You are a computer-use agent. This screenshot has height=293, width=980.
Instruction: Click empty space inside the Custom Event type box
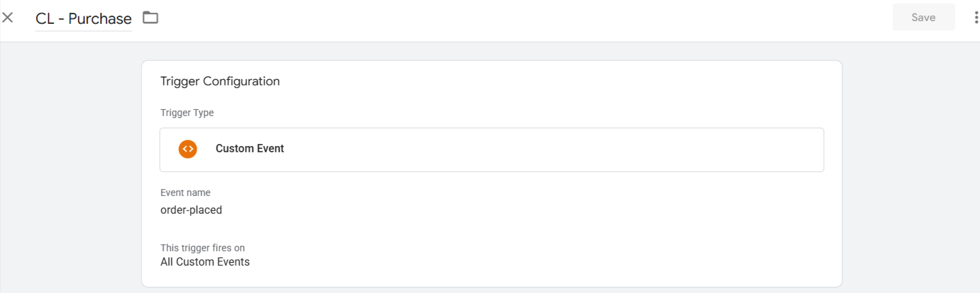tap(546, 149)
